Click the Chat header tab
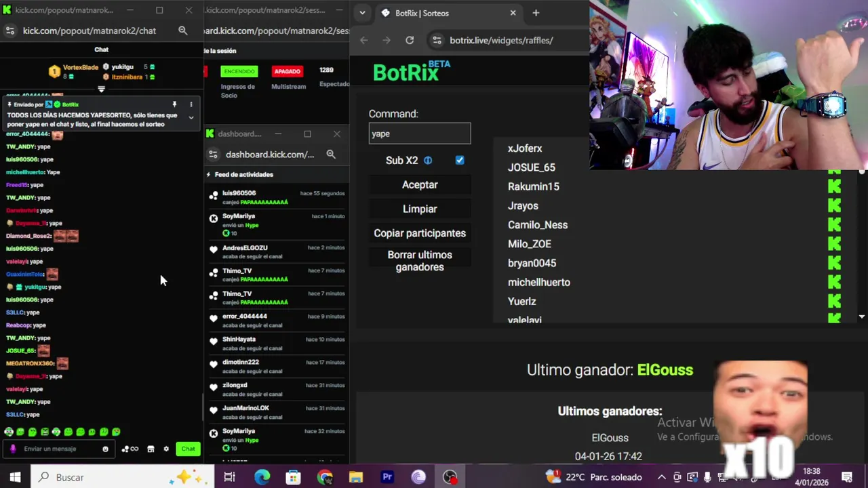 pyautogui.click(x=102, y=49)
